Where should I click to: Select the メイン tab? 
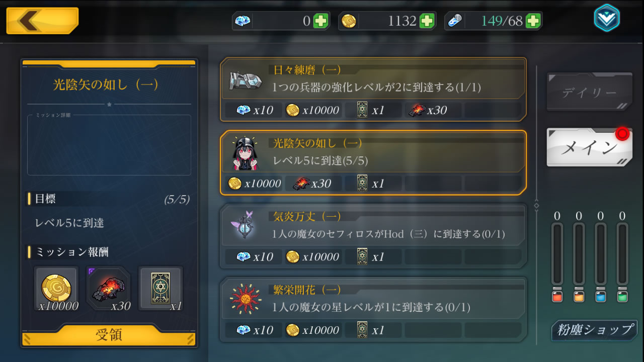(x=589, y=147)
